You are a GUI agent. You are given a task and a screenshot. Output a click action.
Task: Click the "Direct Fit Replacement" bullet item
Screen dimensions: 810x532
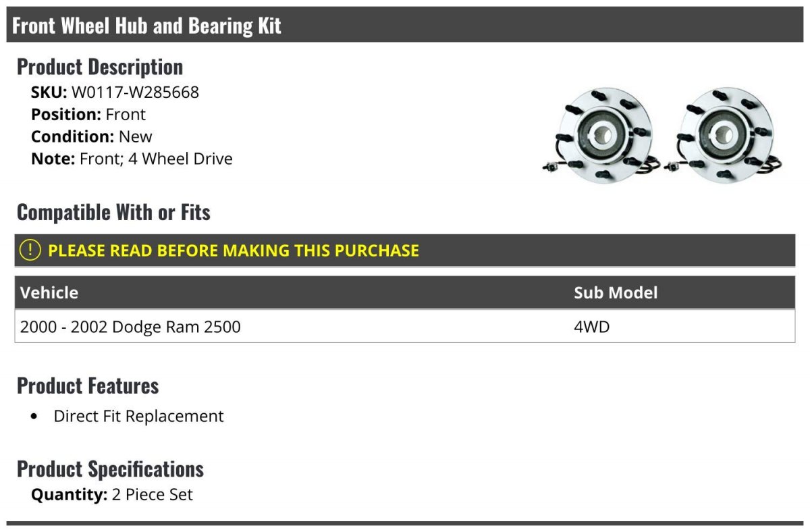(138, 416)
